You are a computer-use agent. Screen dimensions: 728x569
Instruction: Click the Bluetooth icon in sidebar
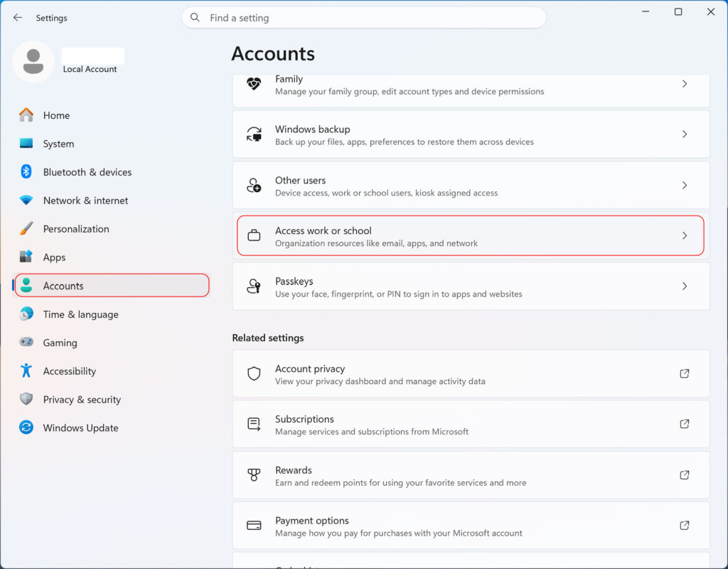coord(26,172)
